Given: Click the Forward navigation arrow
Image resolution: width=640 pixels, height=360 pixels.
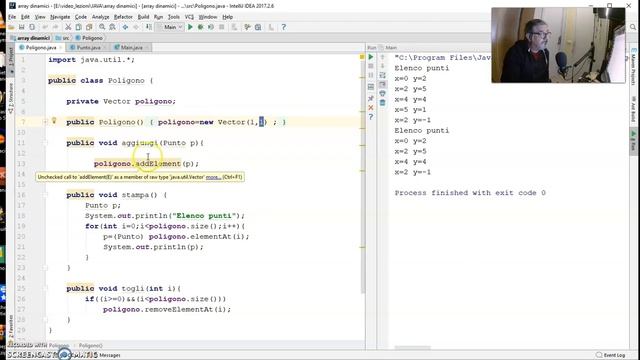Looking at the screenshot, I should (x=136, y=27).
